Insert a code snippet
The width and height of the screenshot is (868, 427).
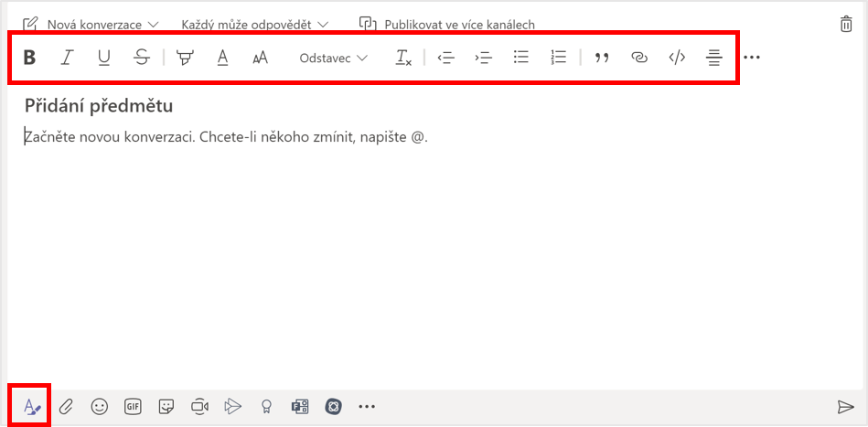(677, 58)
